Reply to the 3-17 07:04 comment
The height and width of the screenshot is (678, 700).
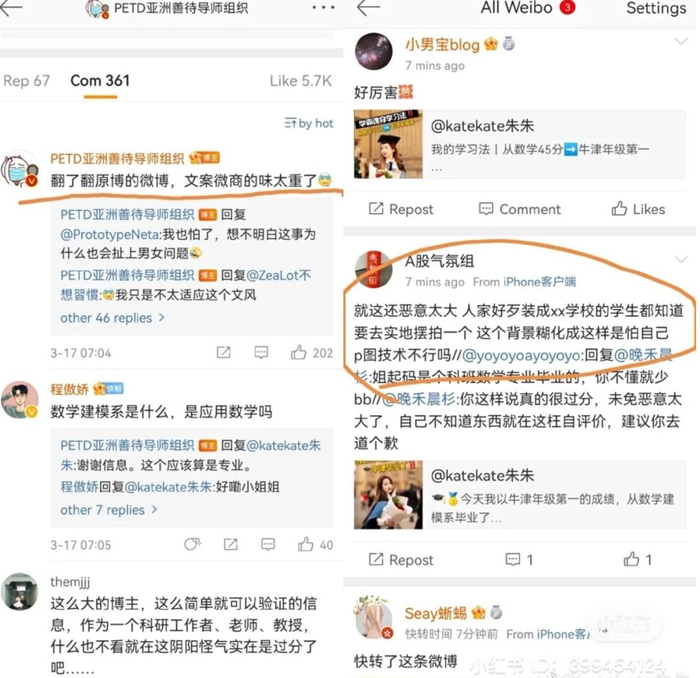point(261,353)
